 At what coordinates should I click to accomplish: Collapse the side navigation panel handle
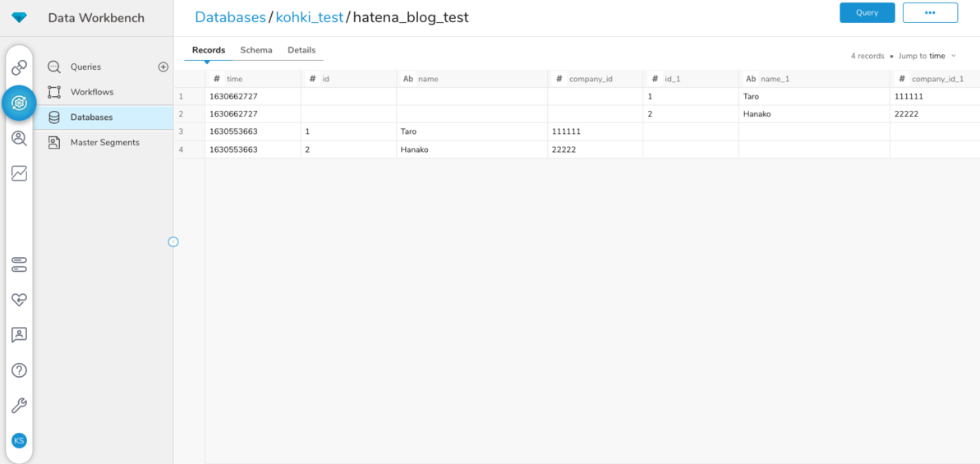(173, 241)
